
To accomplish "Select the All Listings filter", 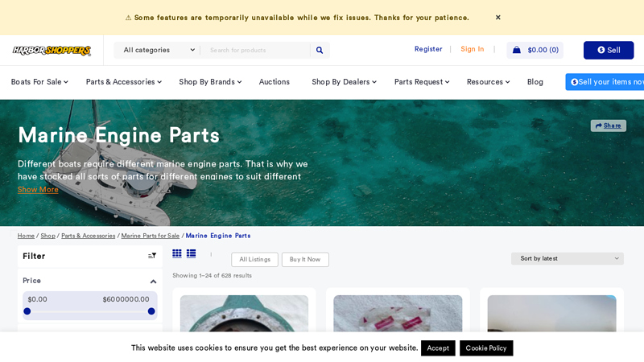I will pos(254,259).
